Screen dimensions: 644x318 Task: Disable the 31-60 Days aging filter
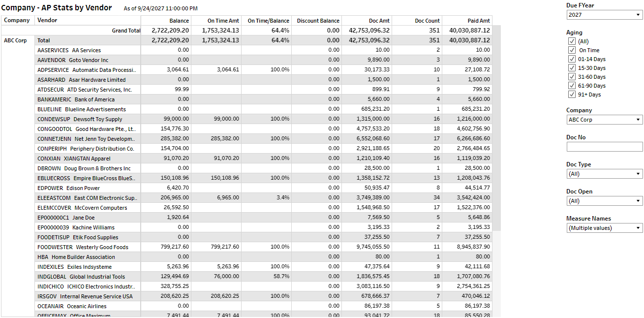572,77
